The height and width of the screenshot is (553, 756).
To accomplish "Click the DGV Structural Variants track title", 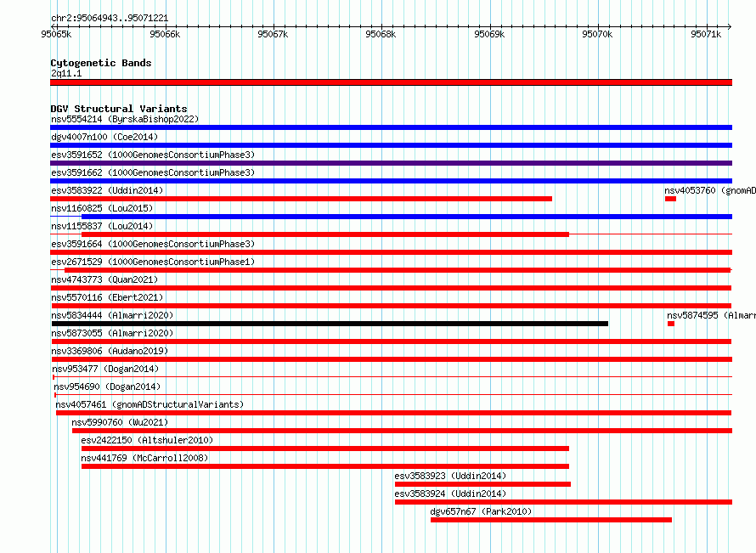I will [x=119, y=109].
